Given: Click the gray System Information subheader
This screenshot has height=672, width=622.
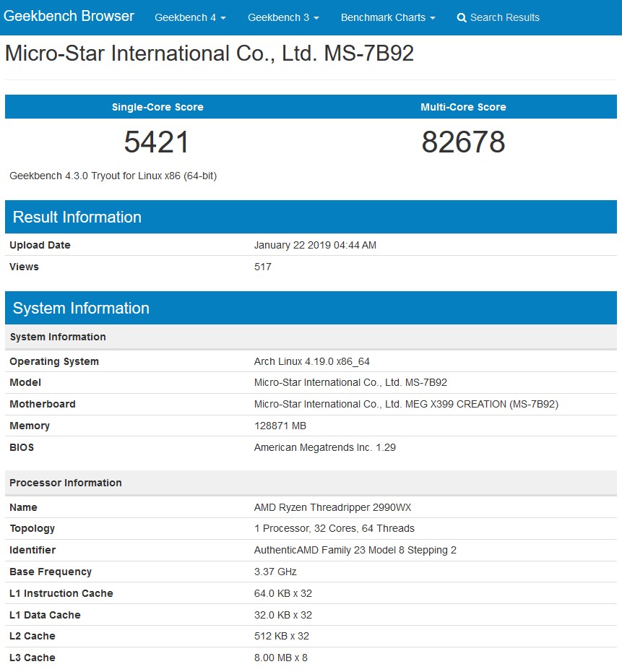Looking at the screenshot, I should click(x=58, y=337).
